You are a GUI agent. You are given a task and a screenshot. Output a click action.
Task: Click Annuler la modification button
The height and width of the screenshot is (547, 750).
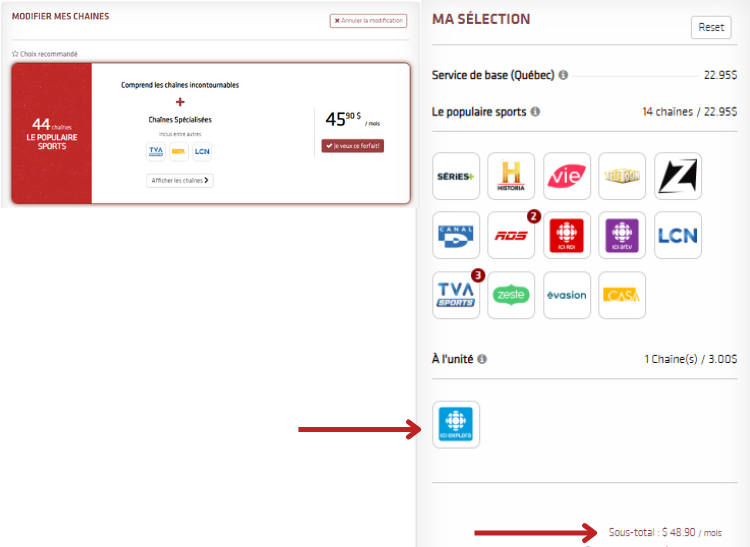pos(368,21)
